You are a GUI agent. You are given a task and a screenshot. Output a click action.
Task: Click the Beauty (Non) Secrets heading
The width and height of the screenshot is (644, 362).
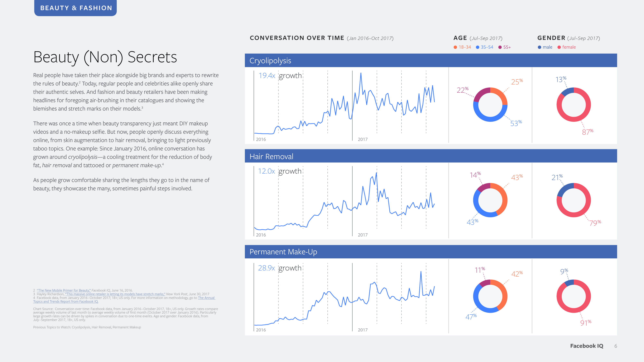coord(105,57)
